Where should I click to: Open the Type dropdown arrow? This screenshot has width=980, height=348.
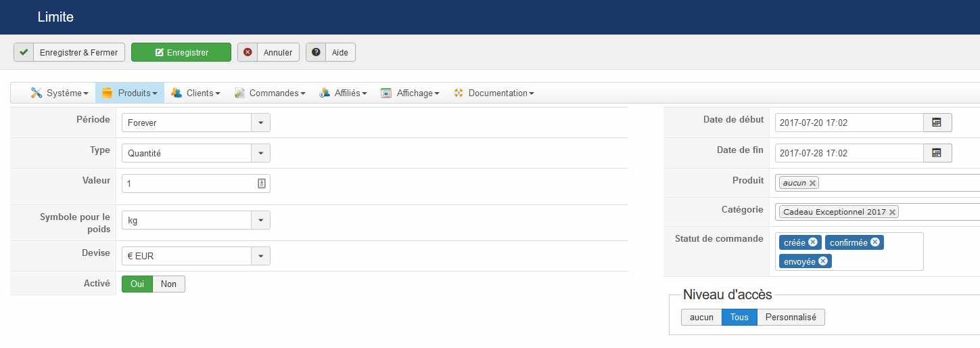pyautogui.click(x=261, y=153)
